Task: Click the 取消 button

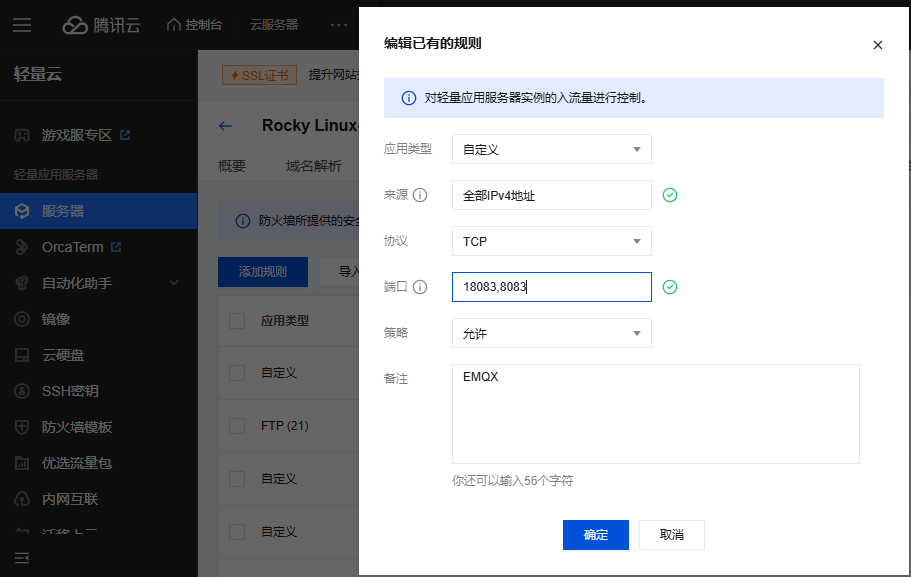Action: pyautogui.click(x=672, y=535)
